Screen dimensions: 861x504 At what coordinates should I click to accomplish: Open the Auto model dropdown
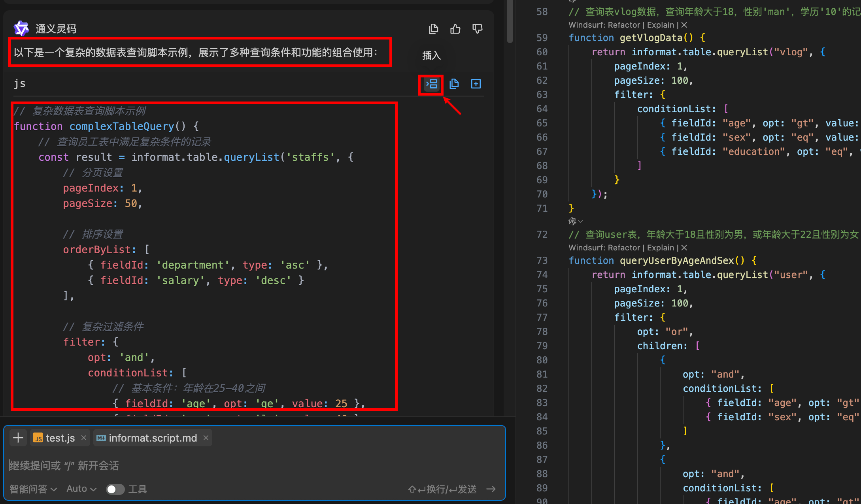point(81,489)
